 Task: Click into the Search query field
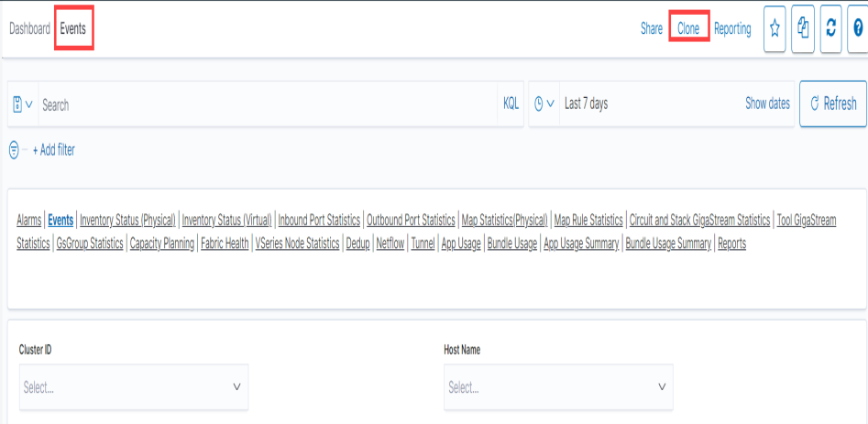[266, 104]
